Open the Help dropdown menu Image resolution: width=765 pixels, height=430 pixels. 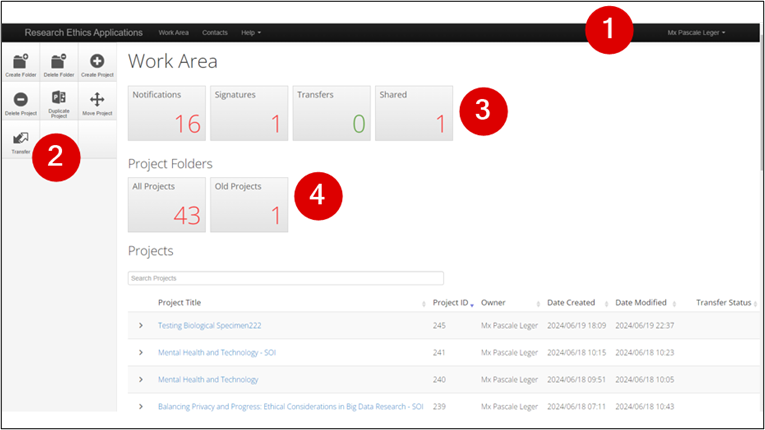pyautogui.click(x=251, y=33)
